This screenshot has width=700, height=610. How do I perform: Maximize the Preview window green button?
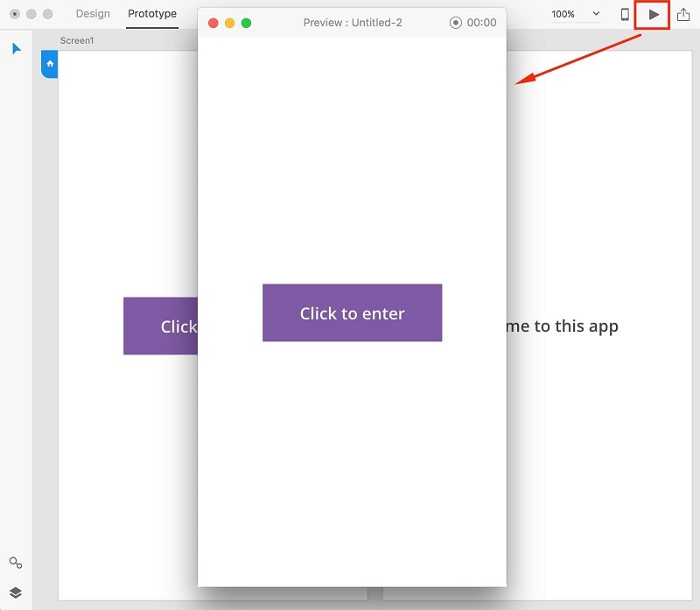point(247,23)
